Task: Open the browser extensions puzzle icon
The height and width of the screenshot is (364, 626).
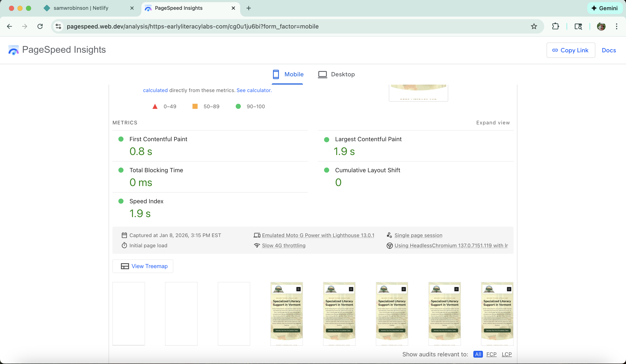Action: click(556, 26)
